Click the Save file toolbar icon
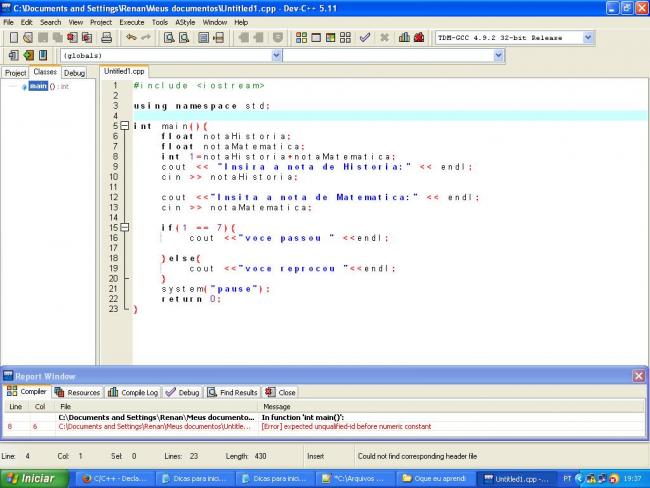This screenshot has height=488, width=650. (43, 38)
